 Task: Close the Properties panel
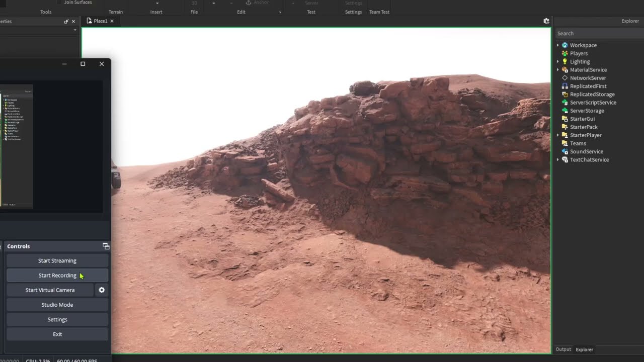73,22
